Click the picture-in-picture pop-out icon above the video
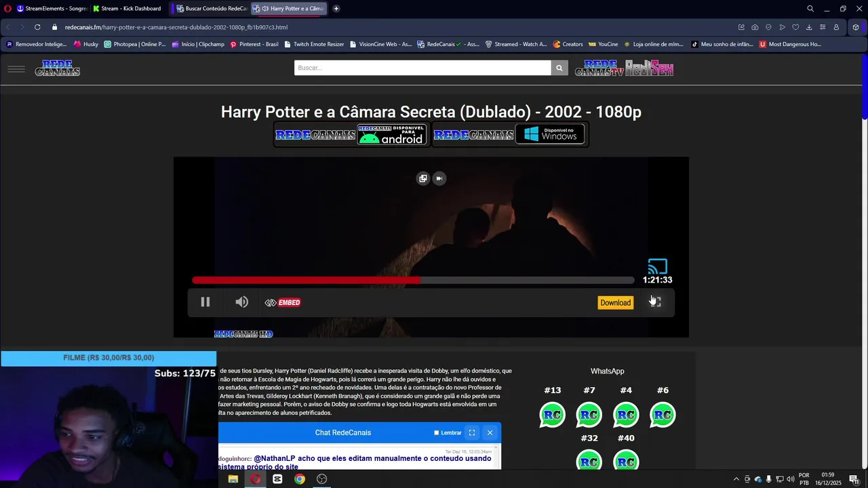 pos(423,178)
